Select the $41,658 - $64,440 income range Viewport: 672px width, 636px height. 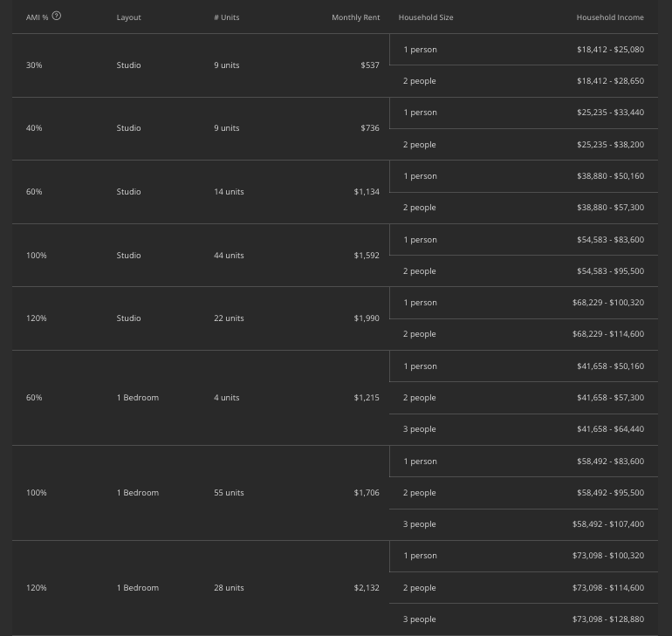[610, 429]
